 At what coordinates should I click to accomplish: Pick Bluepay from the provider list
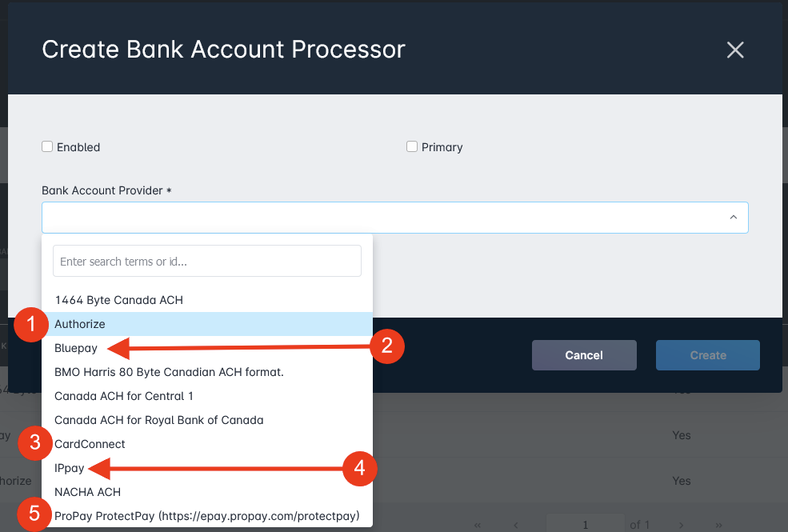(207, 348)
